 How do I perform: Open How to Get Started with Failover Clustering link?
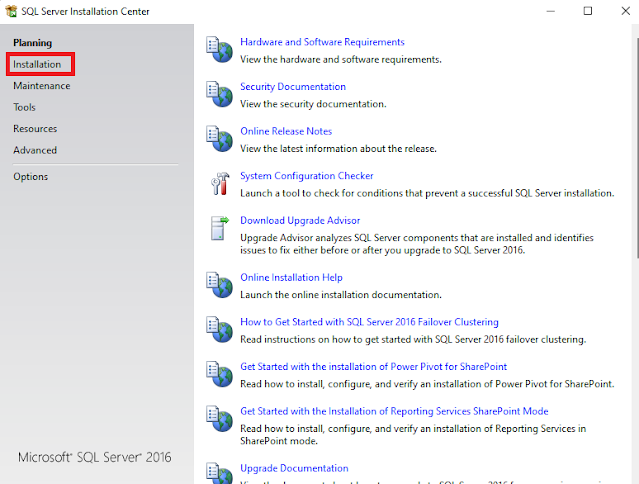(x=369, y=322)
